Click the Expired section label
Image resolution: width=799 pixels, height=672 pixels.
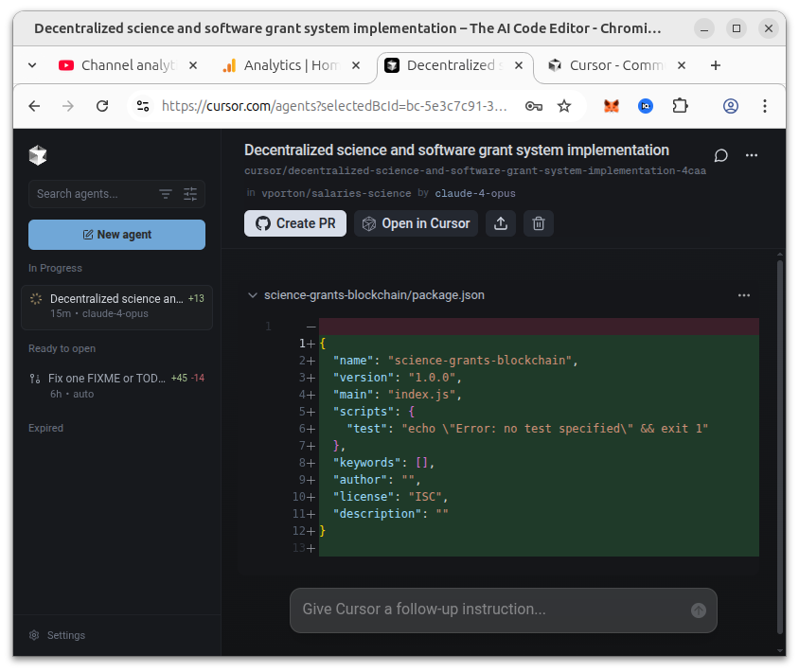click(x=45, y=428)
